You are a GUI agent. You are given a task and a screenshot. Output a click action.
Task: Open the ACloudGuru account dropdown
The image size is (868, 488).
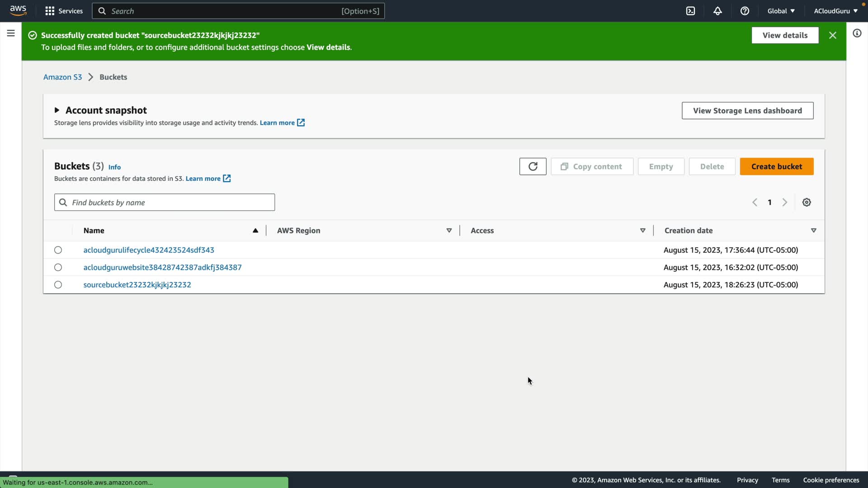[x=835, y=11]
